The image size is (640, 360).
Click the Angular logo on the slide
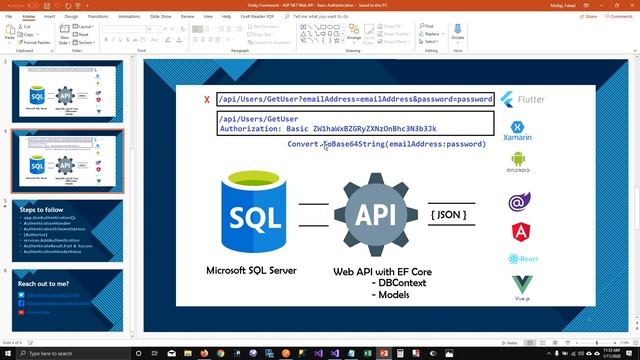(x=521, y=232)
